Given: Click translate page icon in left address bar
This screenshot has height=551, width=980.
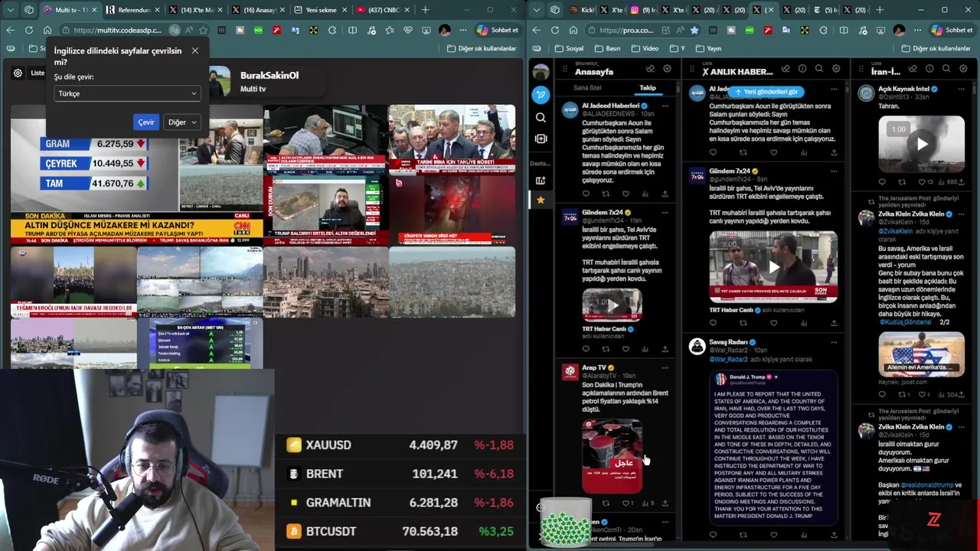Looking at the screenshot, I should click(x=175, y=30).
